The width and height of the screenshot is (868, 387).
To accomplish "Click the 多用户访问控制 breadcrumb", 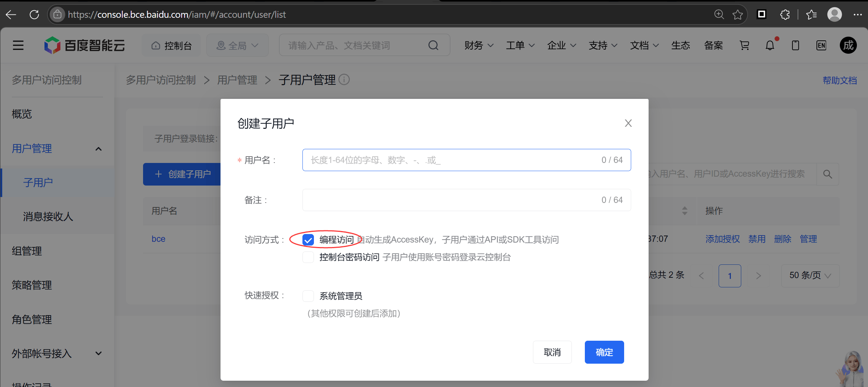I will tap(160, 80).
